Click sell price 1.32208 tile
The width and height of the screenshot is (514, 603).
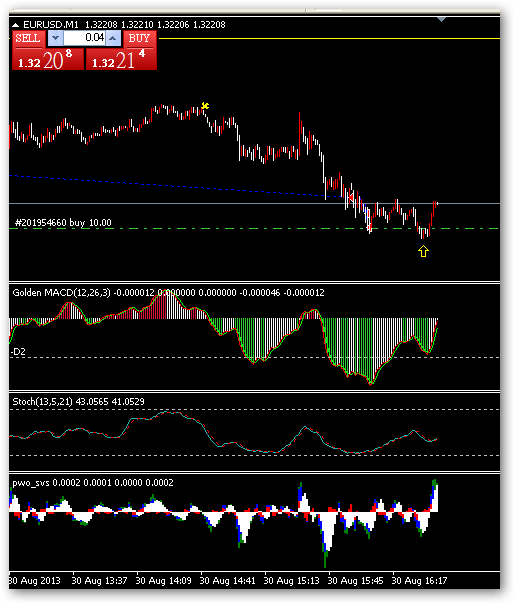tap(48, 59)
